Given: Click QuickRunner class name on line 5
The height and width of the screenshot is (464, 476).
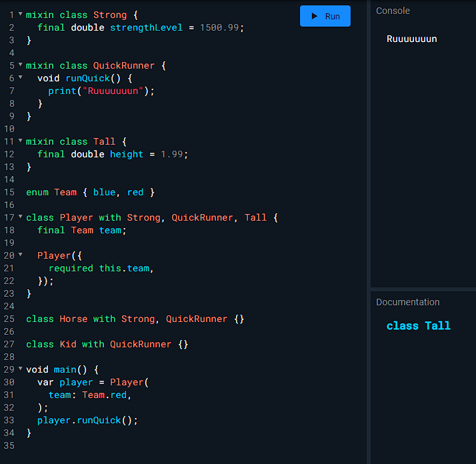Looking at the screenshot, I should [123, 65].
